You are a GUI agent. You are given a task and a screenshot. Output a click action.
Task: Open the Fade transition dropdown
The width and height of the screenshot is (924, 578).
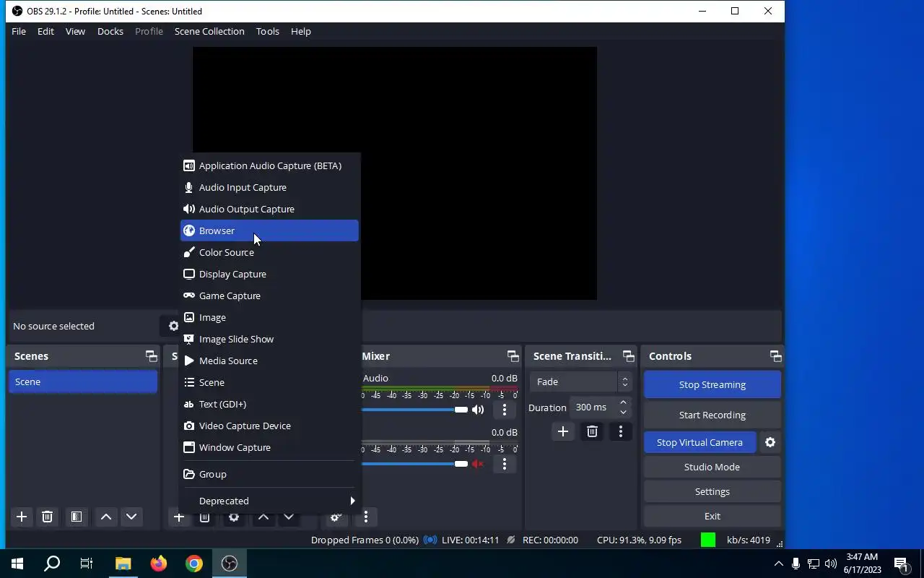point(581,381)
